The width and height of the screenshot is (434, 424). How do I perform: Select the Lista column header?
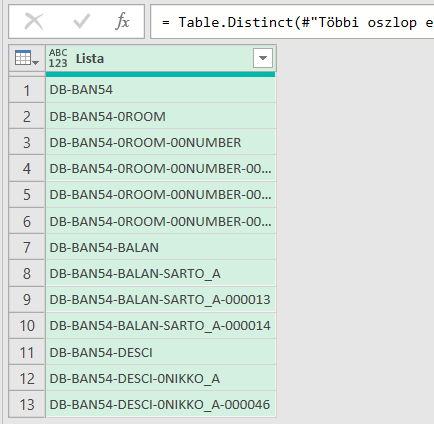[161, 58]
